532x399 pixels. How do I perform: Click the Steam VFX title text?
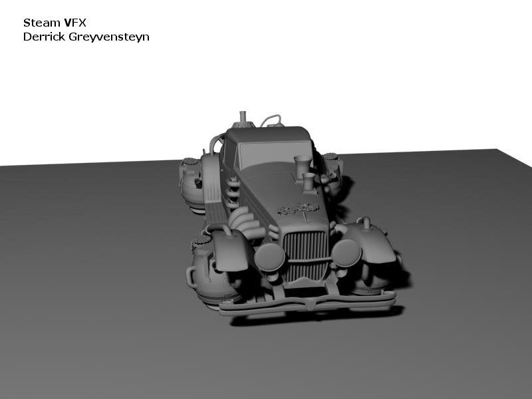click(55, 23)
